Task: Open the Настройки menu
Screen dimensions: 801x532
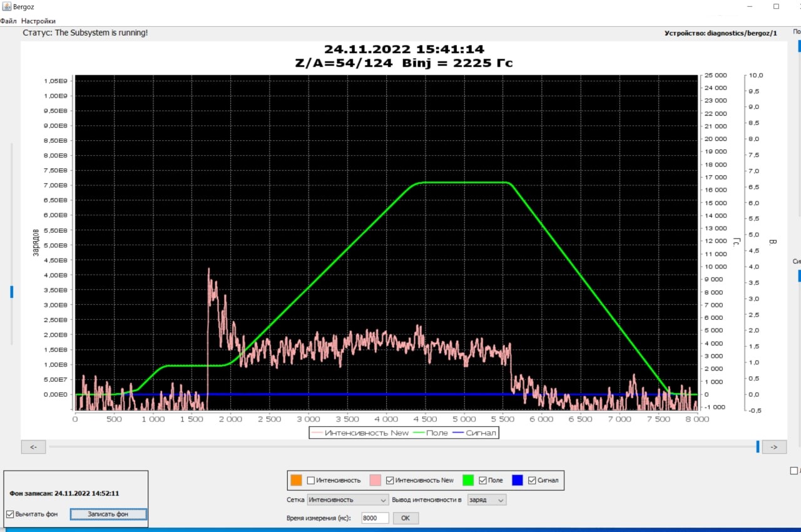Action: point(38,21)
